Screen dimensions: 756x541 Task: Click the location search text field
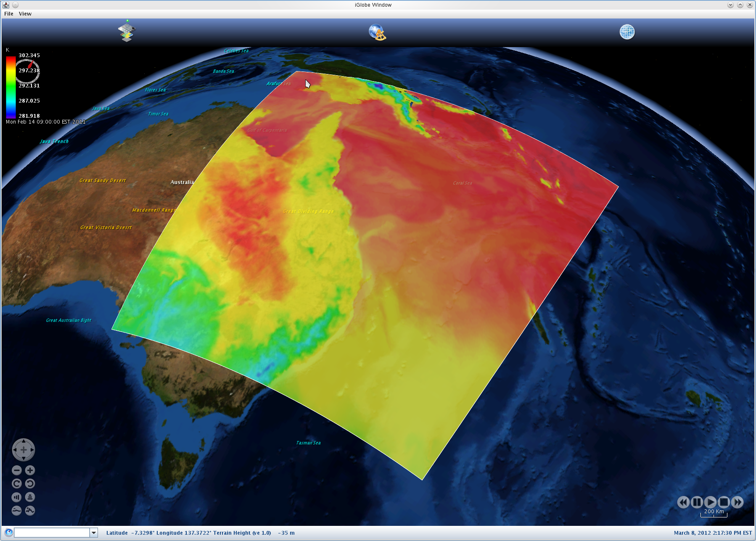click(52, 533)
